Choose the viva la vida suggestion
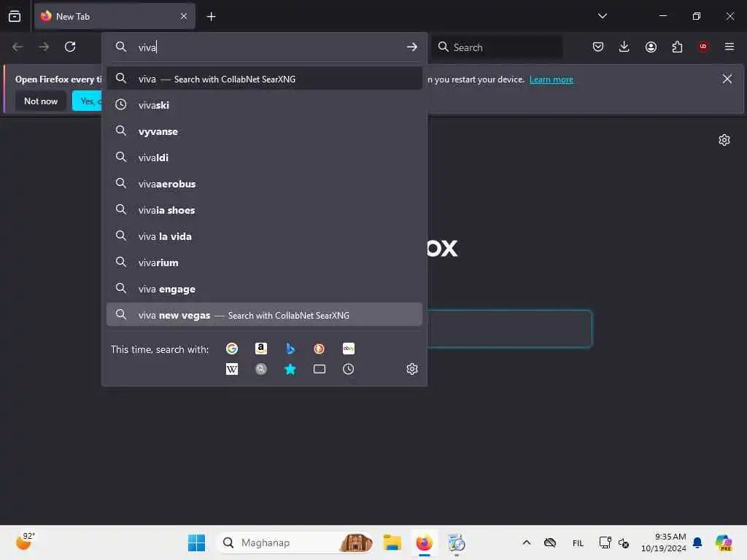Screen dimensions: 747x560 pos(264,236)
